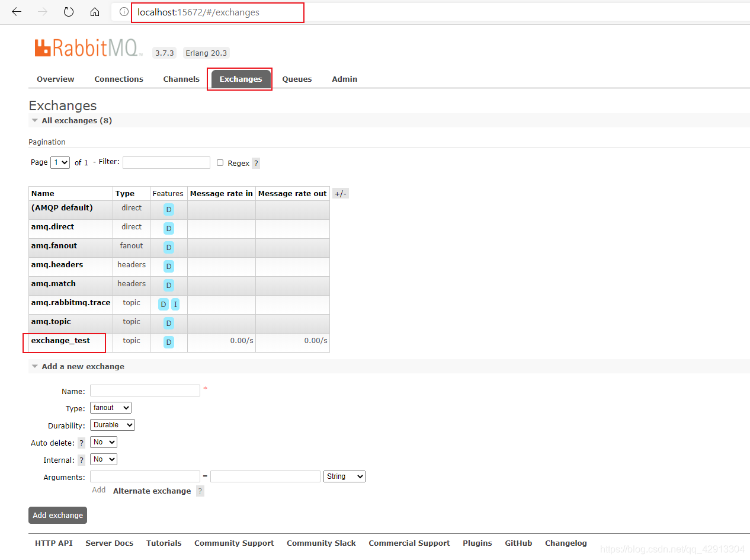The image size is (750, 560).
Task: Open the Community Support footer link
Action: pos(234,543)
